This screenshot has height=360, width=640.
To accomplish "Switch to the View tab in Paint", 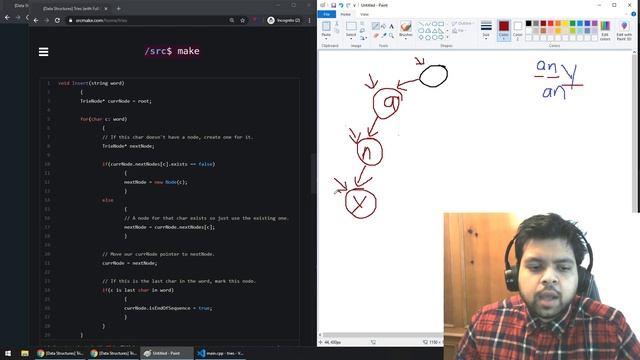I will (x=364, y=14).
